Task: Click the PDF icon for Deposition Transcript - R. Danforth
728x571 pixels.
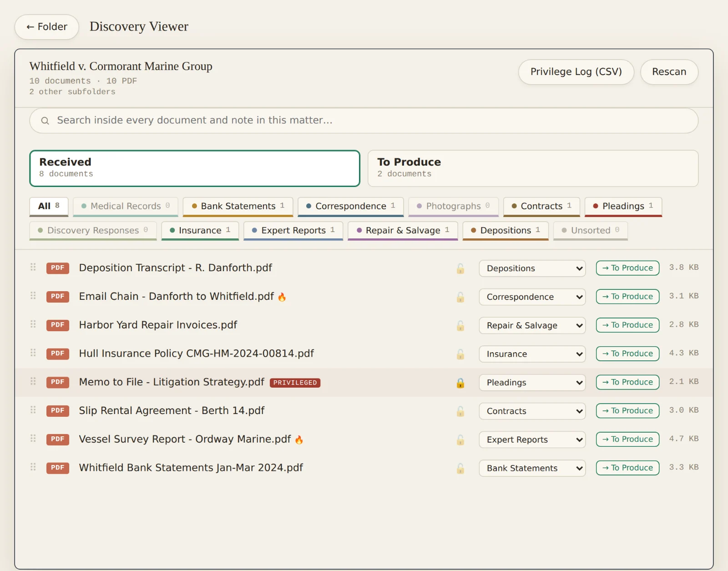Action: [x=58, y=268]
